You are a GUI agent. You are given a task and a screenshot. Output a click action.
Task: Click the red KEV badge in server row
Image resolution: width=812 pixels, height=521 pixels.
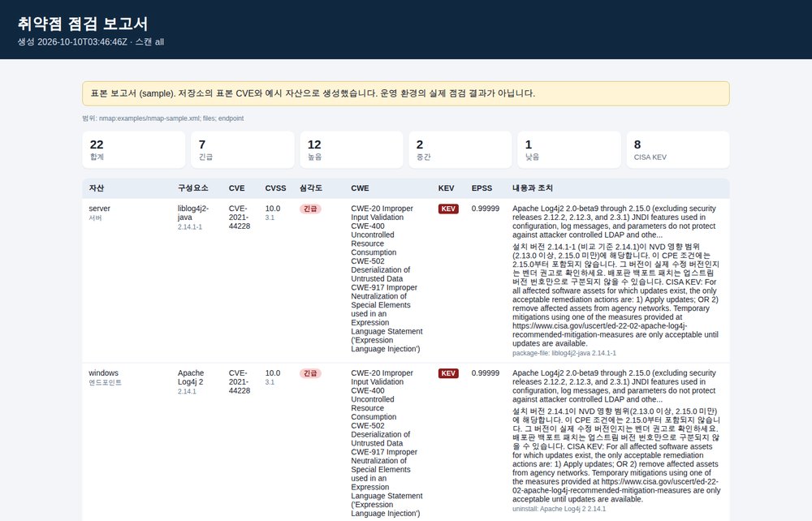[x=448, y=209]
